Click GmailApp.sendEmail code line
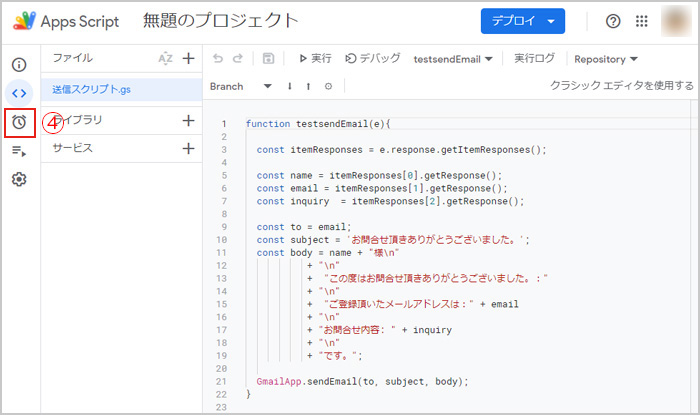Viewport: 700px width, 415px height. (362, 382)
